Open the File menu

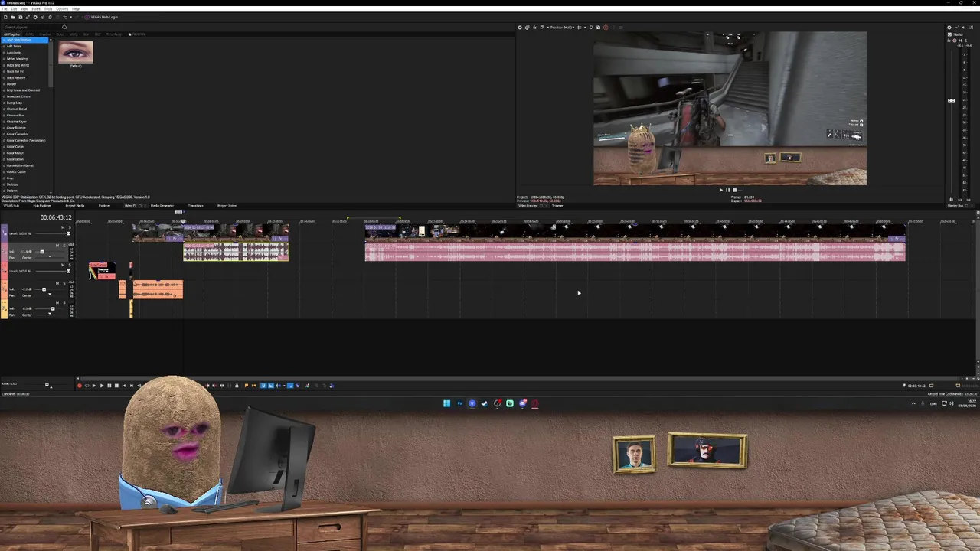(5, 9)
